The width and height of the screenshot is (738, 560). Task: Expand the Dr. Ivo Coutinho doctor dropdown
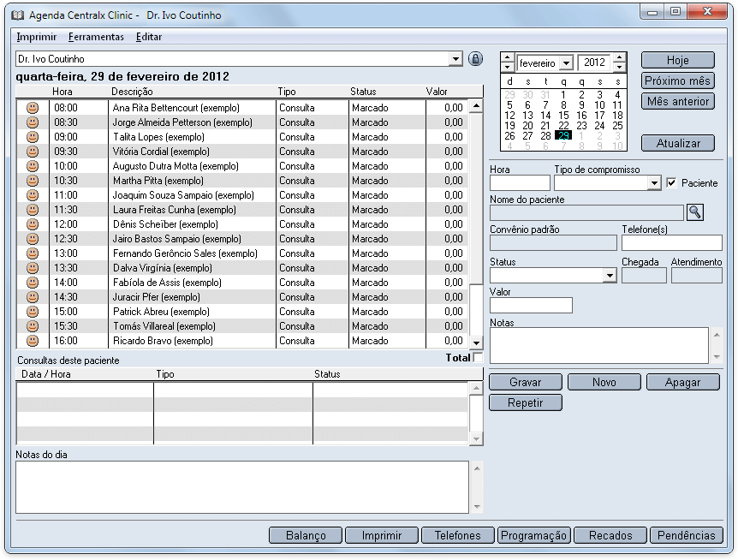[455, 59]
